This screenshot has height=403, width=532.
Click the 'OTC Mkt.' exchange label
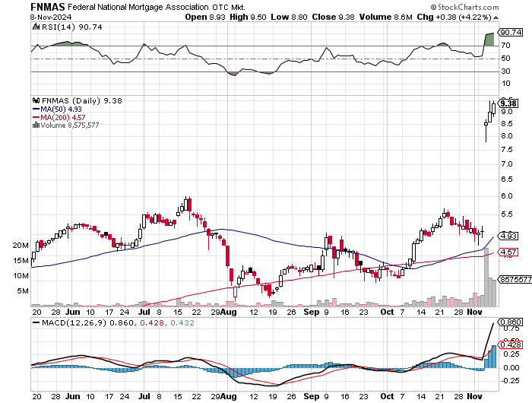coord(229,7)
